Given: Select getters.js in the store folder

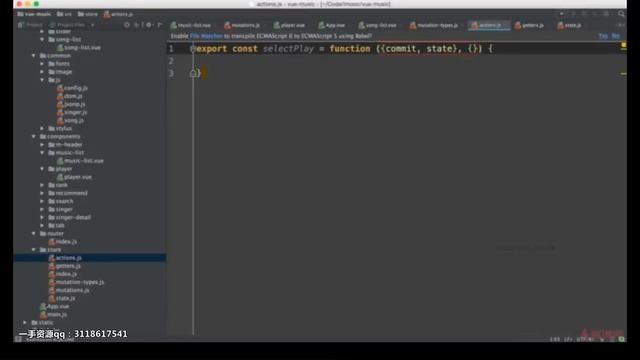Looking at the screenshot, I should [x=68, y=266].
